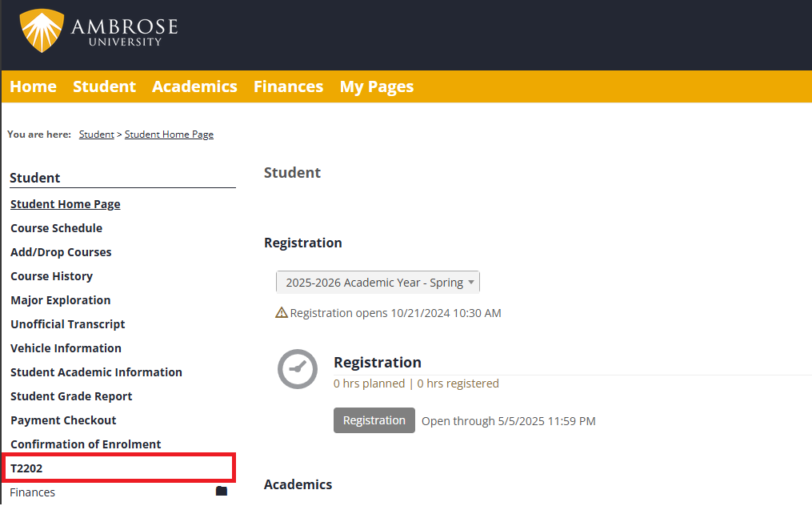Screen dimensions: 812x506
Task: Go to Finances in the navigation bar
Action: tap(288, 86)
